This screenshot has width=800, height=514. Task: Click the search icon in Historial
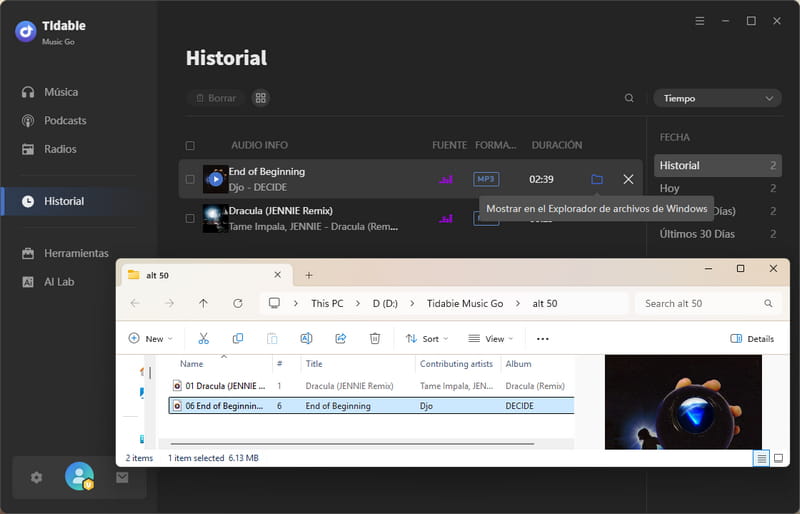(x=629, y=98)
